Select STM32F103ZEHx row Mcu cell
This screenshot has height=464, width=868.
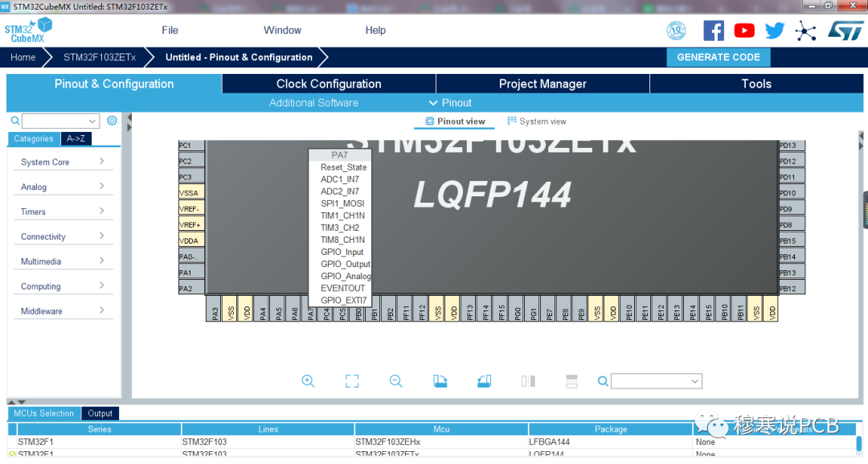pos(441,441)
